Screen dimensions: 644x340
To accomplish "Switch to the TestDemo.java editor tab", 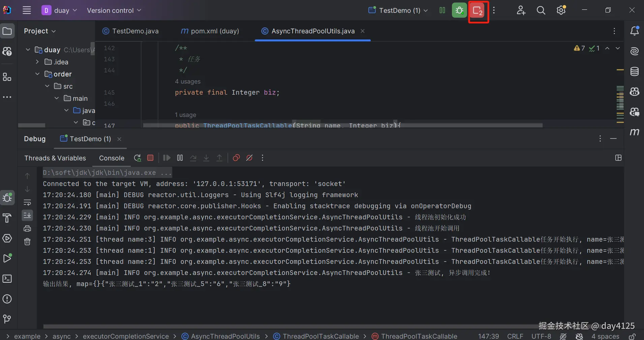I will pyautogui.click(x=130, y=31).
